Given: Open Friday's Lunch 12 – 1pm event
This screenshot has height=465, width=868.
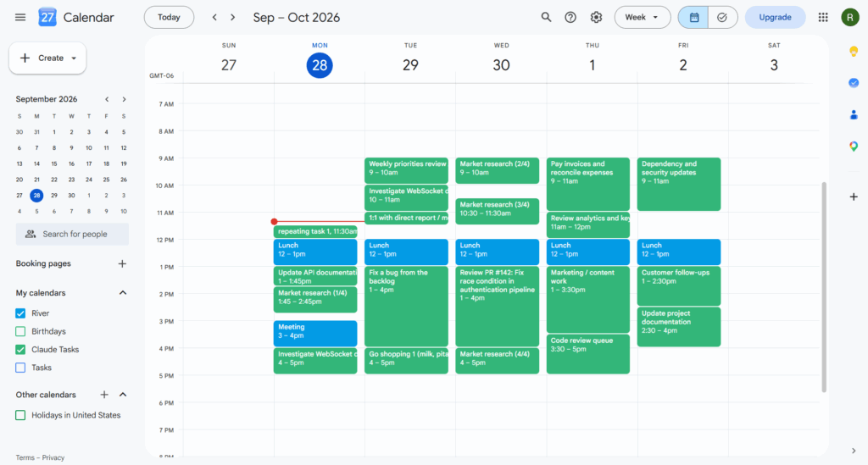Looking at the screenshot, I should pyautogui.click(x=679, y=252).
